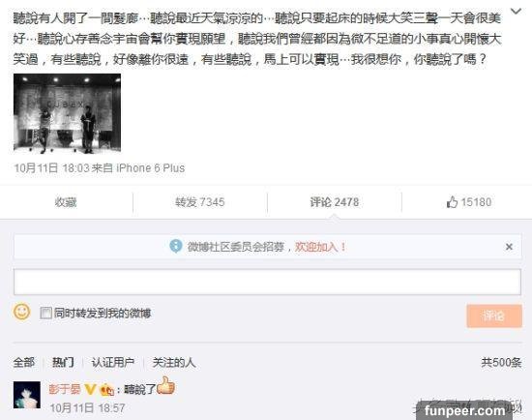Focus the comment text input box
The image size is (532, 420).
pyautogui.click(x=267, y=282)
